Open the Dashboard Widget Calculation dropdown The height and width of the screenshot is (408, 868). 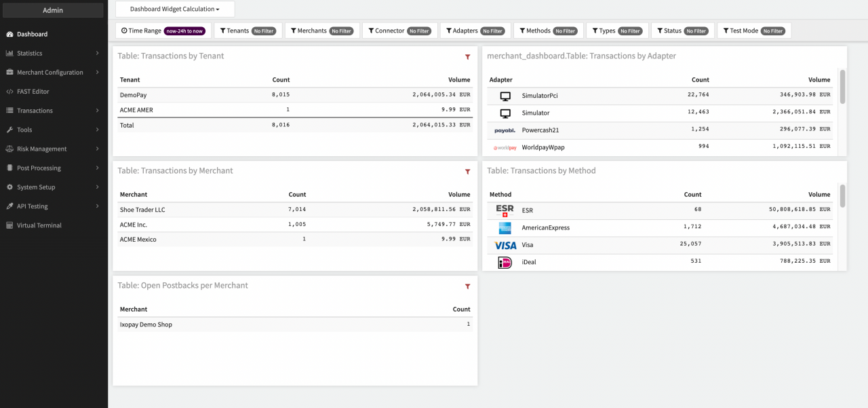175,10
